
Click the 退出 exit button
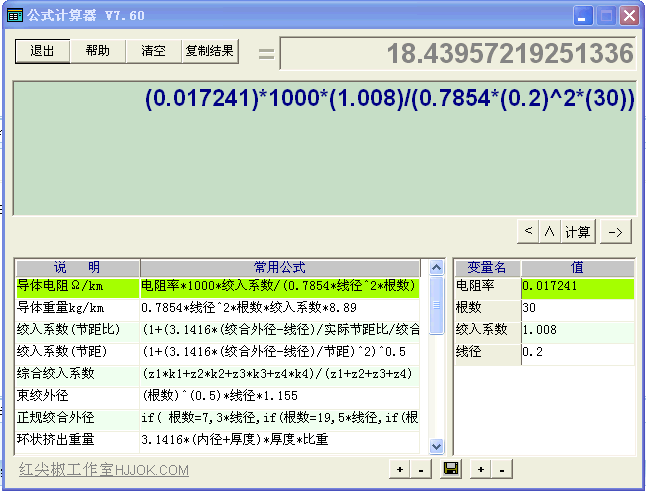42,51
